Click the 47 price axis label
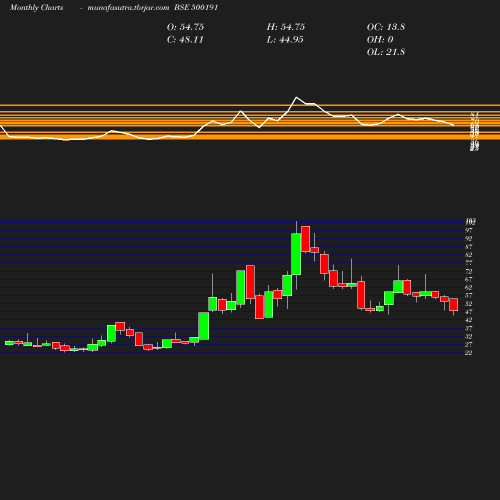The image size is (500, 500). 469,312
